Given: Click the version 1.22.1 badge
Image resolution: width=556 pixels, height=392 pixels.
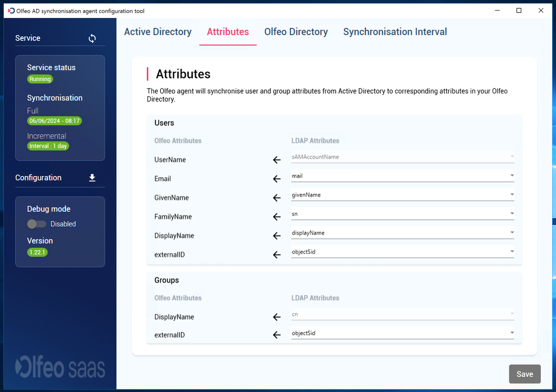Looking at the screenshot, I should tap(38, 252).
